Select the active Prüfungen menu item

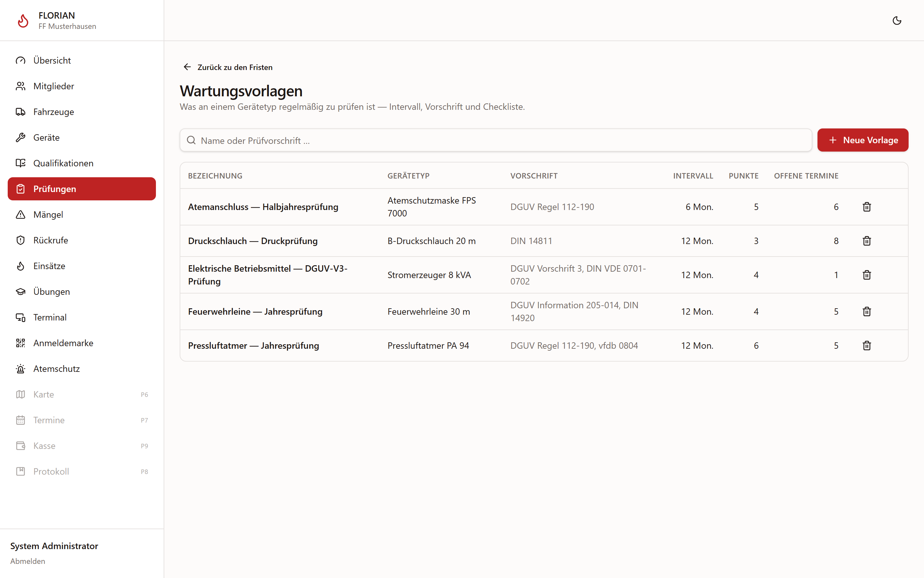(x=82, y=189)
